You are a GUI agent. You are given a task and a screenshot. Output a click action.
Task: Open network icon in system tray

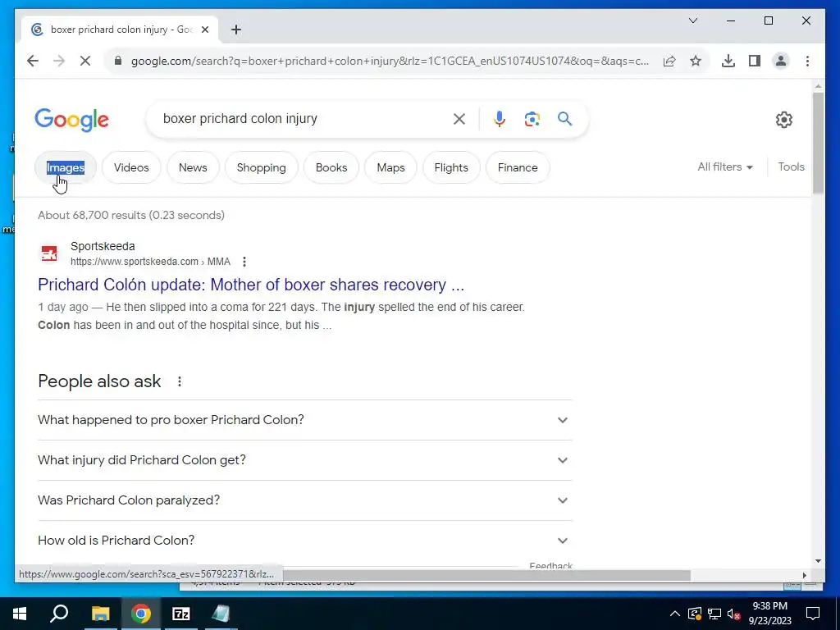coord(714,614)
